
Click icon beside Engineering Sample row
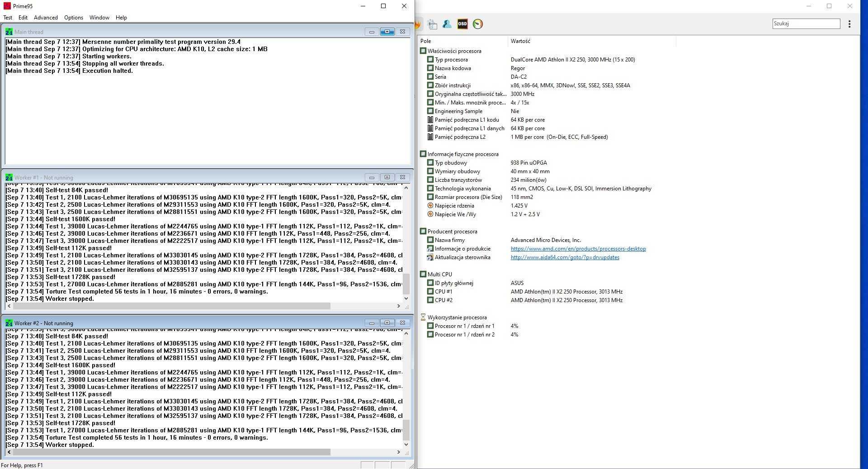point(430,111)
